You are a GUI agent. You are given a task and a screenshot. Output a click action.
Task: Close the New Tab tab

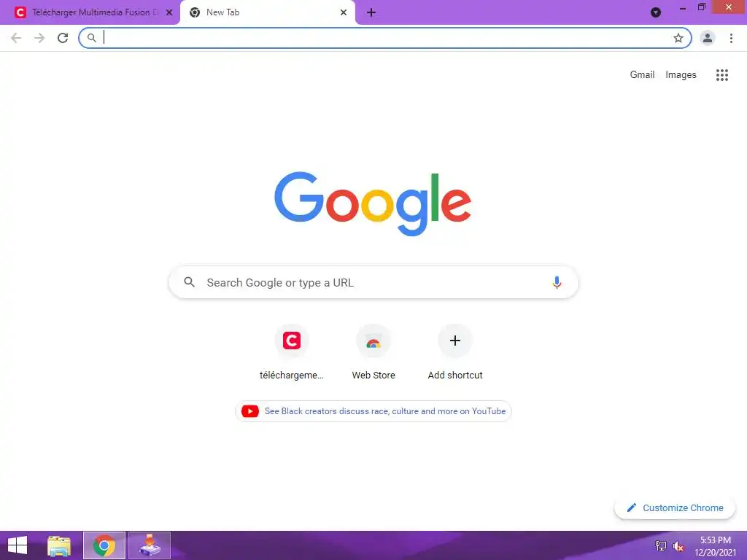click(x=344, y=12)
